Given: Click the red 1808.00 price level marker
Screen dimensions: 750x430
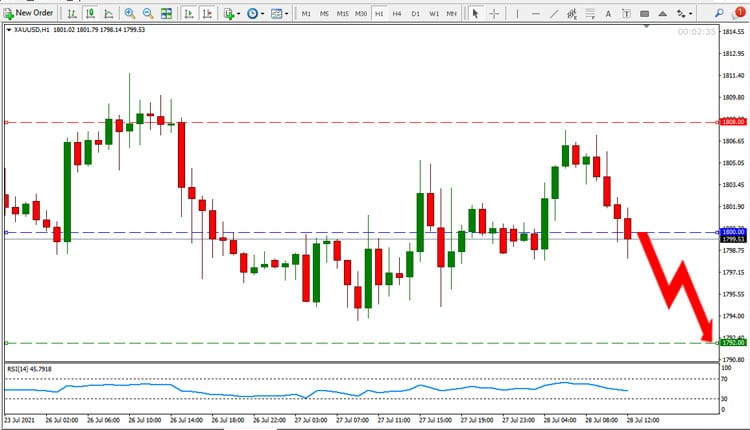Looking at the screenshot, I should point(733,122).
